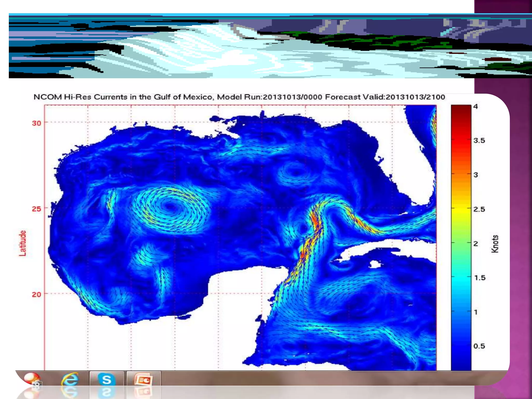The height and width of the screenshot is (399, 532).
Task: Click the color bar's 4 knots label
Action: 475,107
